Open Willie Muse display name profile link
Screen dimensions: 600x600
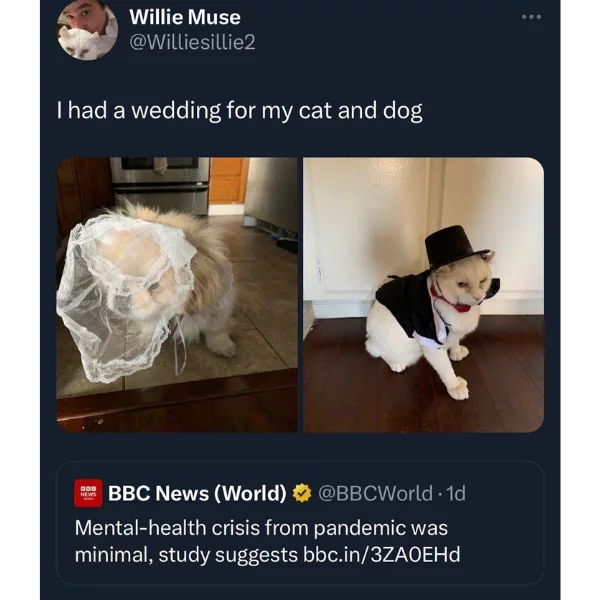click(x=185, y=17)
